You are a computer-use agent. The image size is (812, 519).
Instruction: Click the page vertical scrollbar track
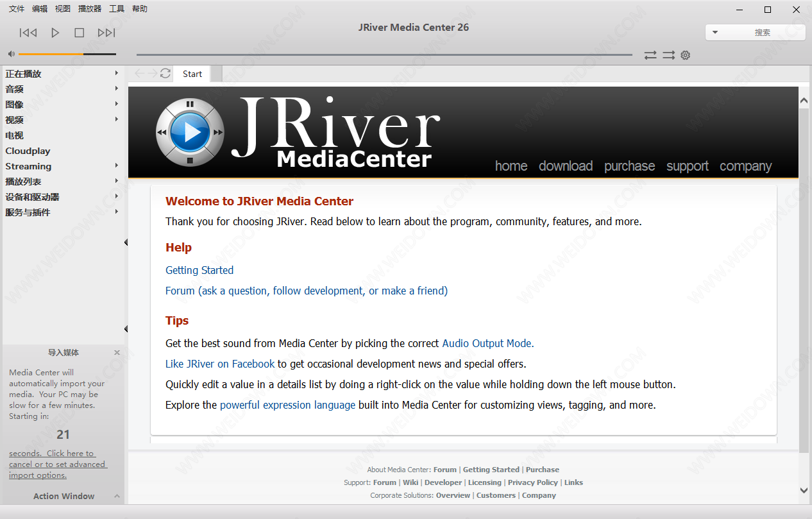pyautogui.click(x=804, y=295)
